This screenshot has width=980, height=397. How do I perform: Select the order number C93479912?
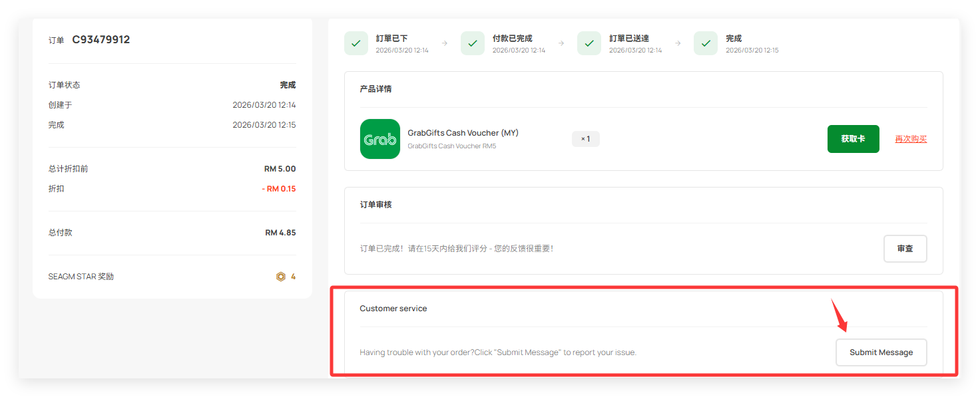pos(101,40)
